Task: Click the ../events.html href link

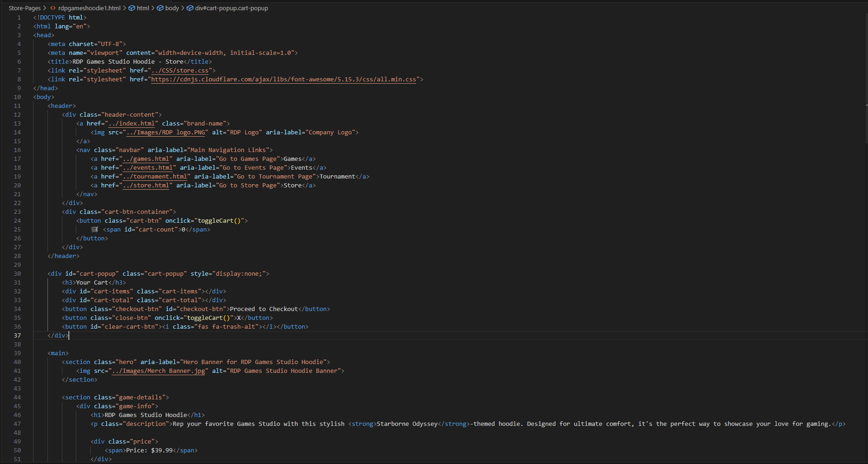Action: pos(148,167)
